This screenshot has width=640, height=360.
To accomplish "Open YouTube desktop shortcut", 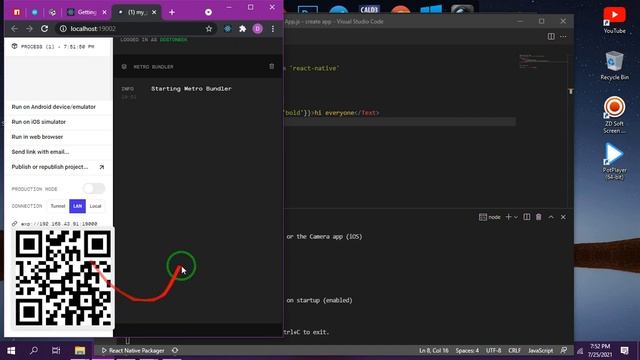I will (x=614, y=20).
